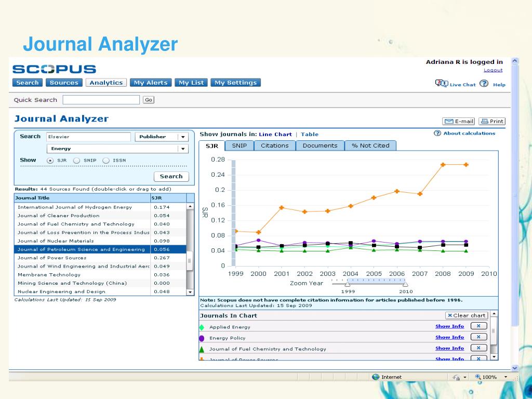Select Journal of Power Sources row
Viewport: 532px width, 399px height.
tap(100, 258)
